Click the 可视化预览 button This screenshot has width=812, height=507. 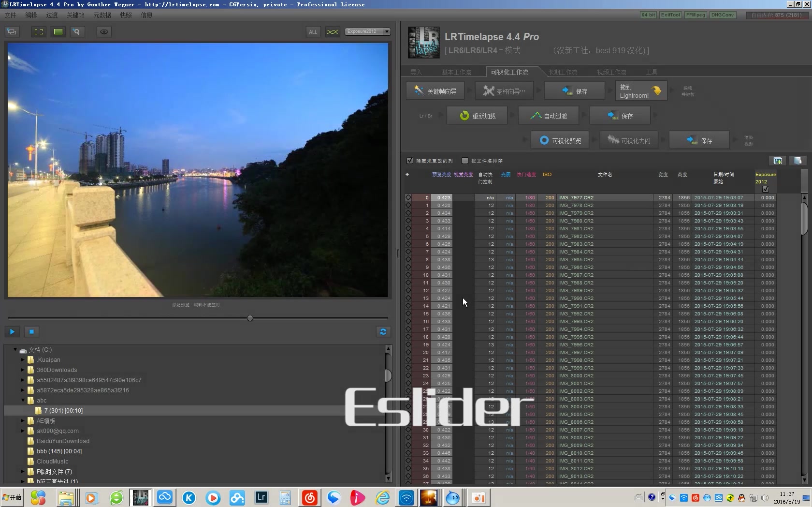pyautogui.click(x=560, y=140)
